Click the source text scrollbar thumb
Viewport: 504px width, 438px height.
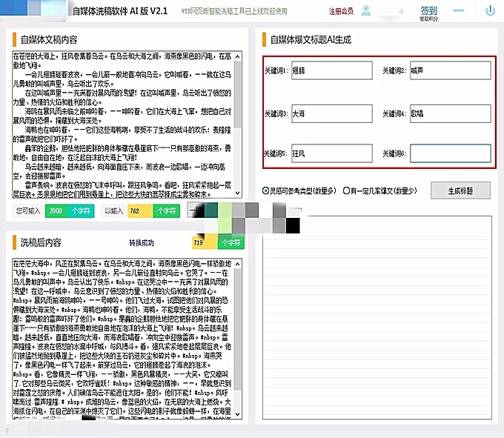coord(237,94)
